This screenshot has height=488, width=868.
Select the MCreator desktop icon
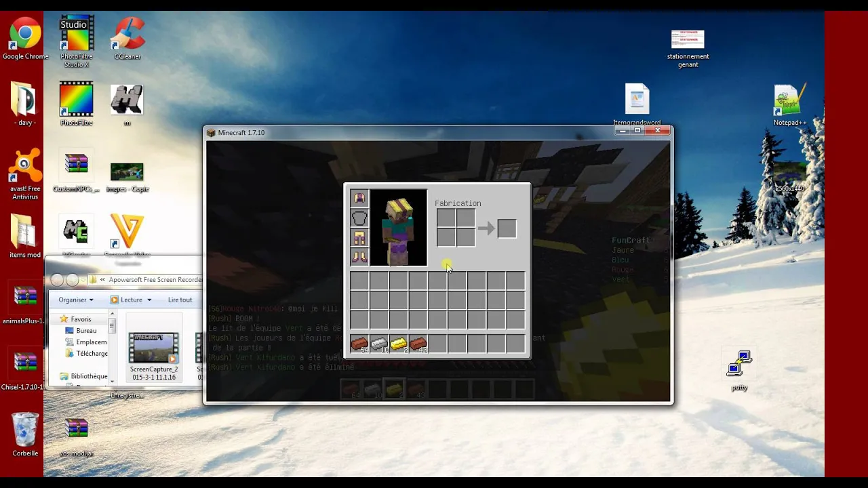(x=76, y=235)
